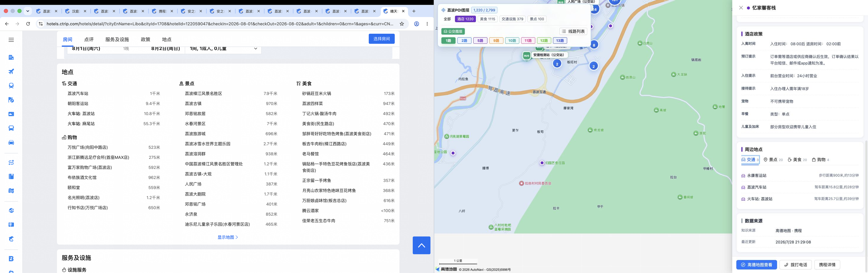This screenshot has width=868, height=273.
Task: Toggle bus route 2路
Action: pyautogui.click(x=464, y=41)
